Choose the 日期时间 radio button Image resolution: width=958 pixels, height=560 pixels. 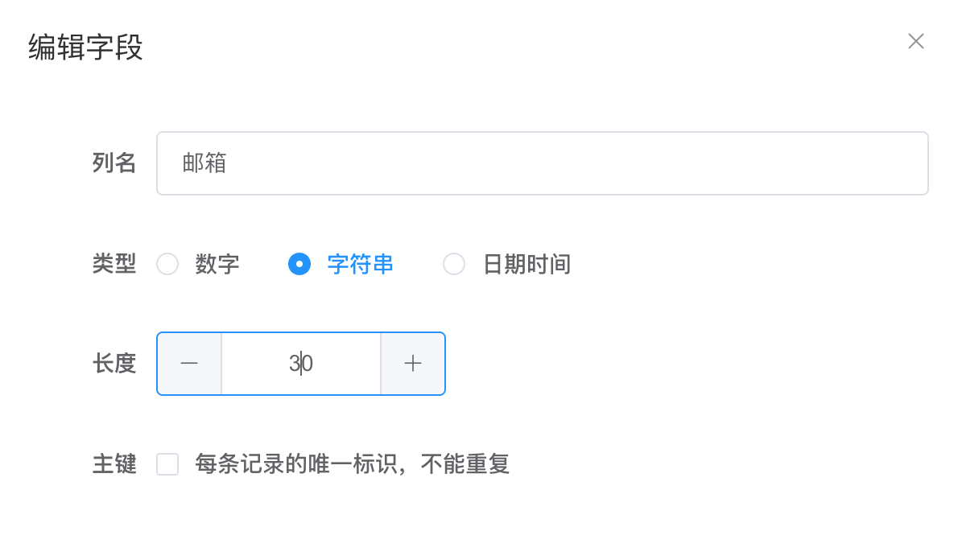point(454,265)
